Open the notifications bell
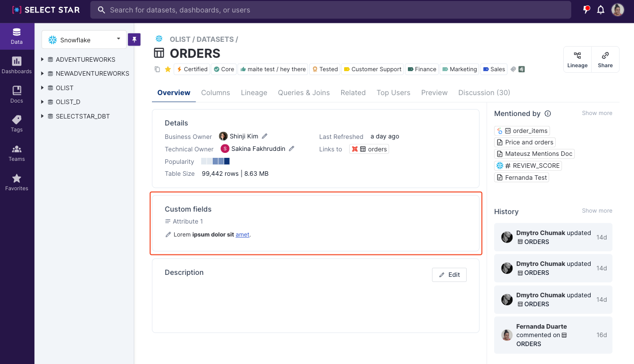Viewport: 634px width, 364px height. (x=601, y=10)
